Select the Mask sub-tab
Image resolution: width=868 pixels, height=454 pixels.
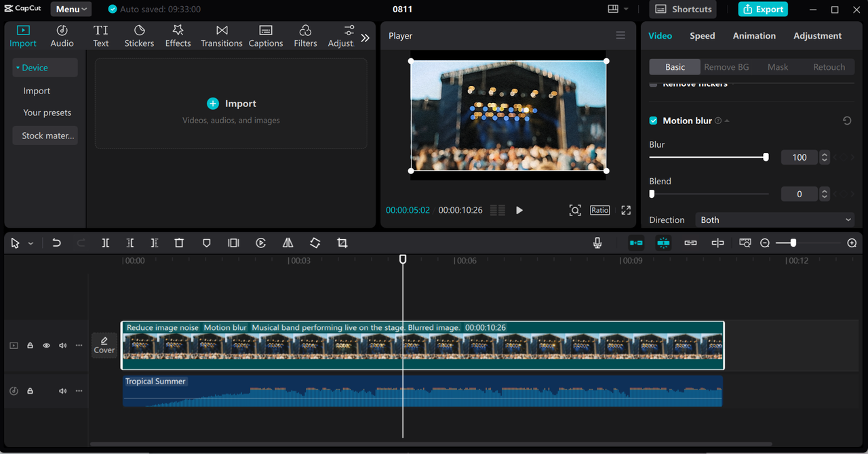coord(778,67)
